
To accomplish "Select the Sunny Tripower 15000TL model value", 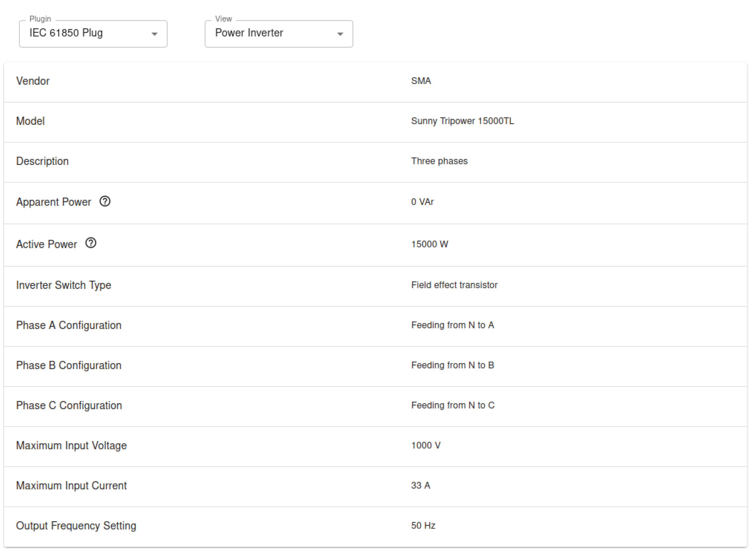I will (462, 121).
